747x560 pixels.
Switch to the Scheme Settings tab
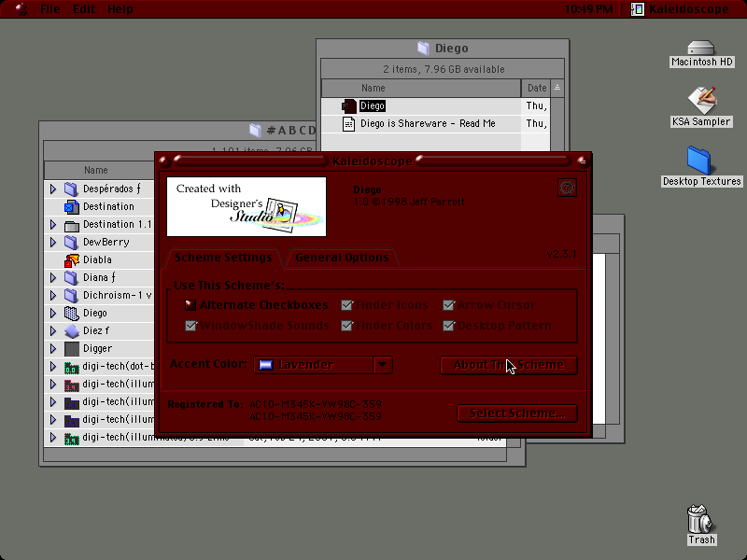click(x=223, y=258)
